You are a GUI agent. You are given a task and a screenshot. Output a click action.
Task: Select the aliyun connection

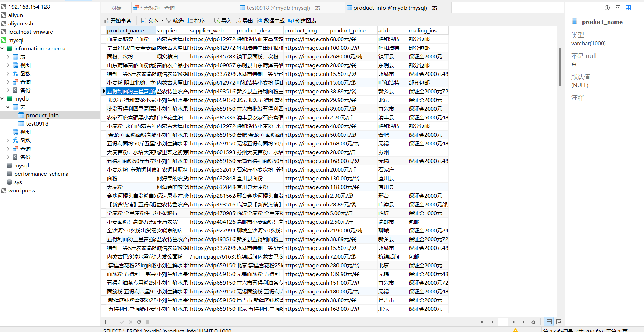pyautogui.click(x=16, y=15)
